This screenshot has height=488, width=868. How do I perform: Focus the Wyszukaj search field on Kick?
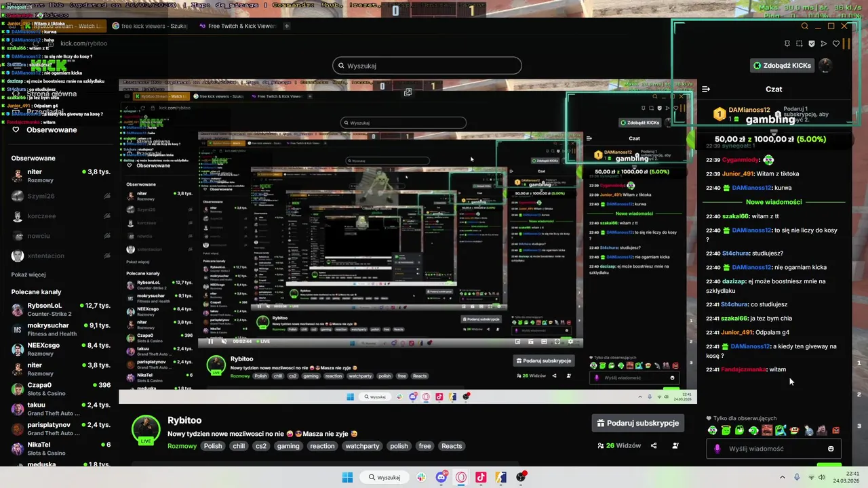point(427,66)
